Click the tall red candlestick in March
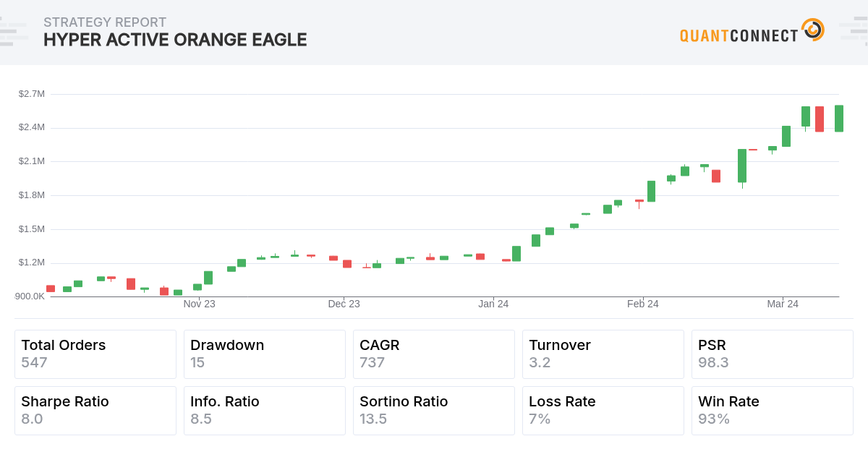 (820, 119)
